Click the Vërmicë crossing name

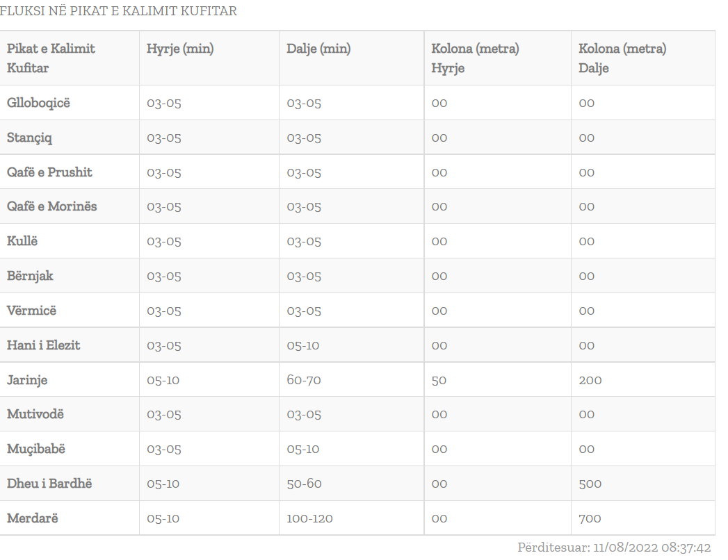(x=32, y=311)
